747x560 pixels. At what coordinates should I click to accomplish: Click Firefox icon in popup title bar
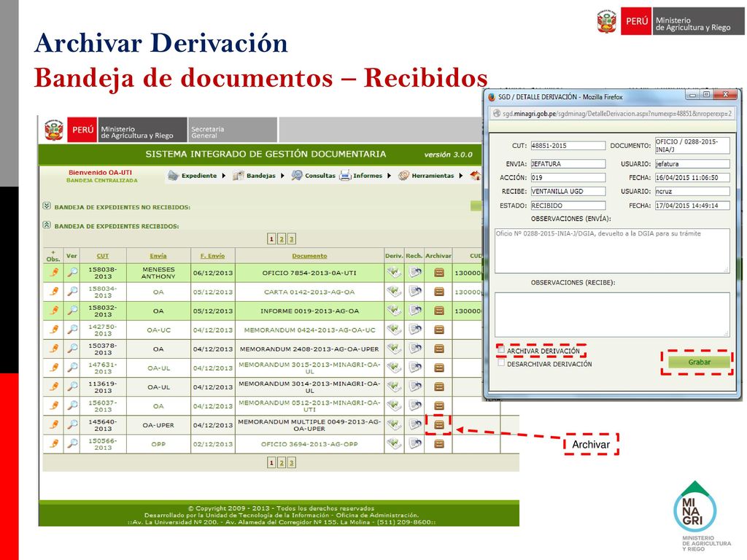(x=492, y=97)
